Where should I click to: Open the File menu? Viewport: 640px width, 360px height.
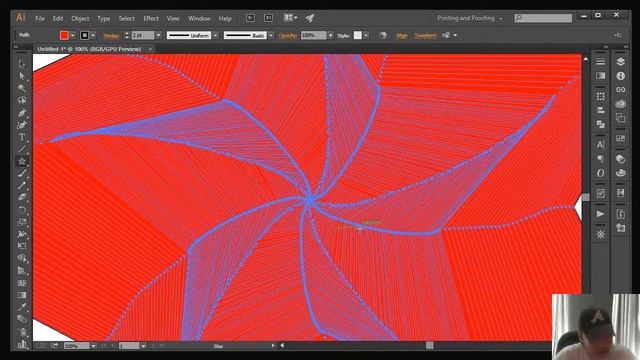[40, 18]
